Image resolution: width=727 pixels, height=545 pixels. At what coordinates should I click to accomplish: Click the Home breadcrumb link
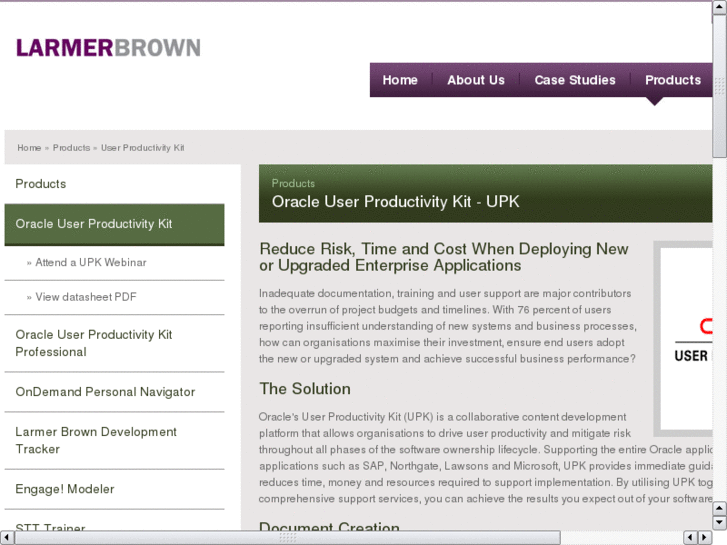[x=29, y=147]
